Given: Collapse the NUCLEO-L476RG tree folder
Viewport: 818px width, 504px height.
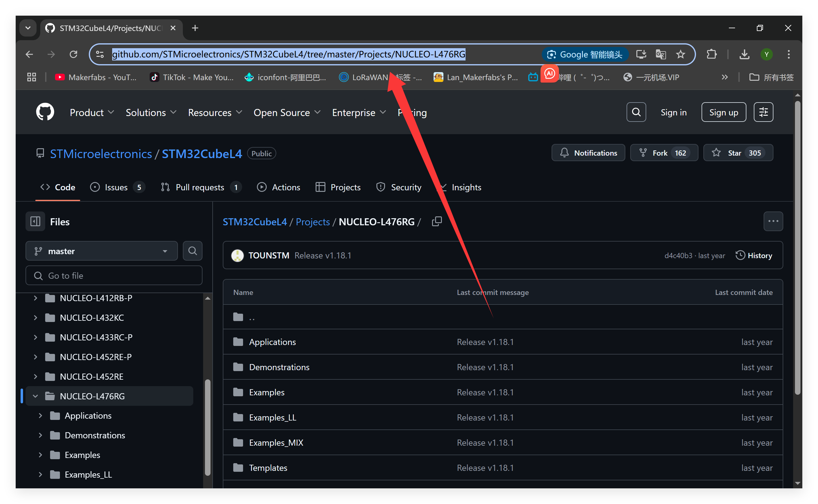Looking at the screenshot, I should (35, 396).
